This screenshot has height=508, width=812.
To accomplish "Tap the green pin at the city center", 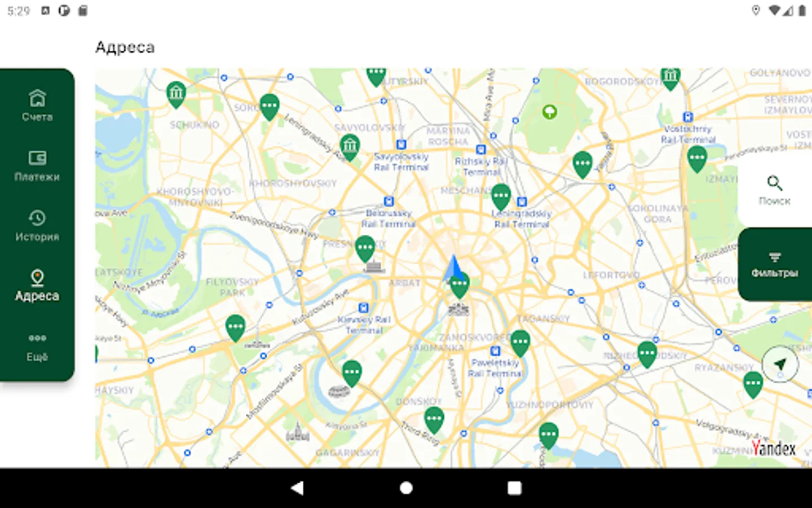I will pyautogui.click(x=460, y=285).
